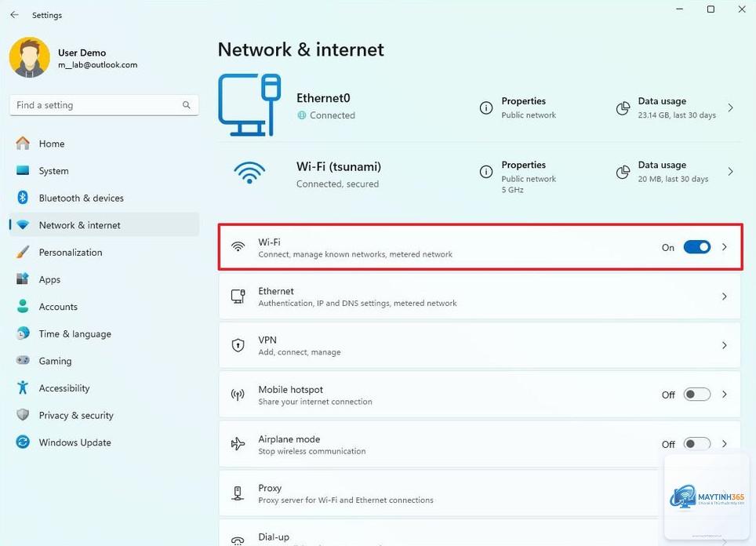The image size is (756, 546).
Task: Click the Personalization paintbrush icon
Action: click(23, 252)
